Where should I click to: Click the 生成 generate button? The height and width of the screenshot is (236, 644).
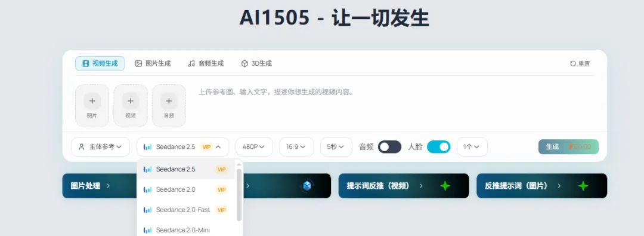[x=568, y=146]
